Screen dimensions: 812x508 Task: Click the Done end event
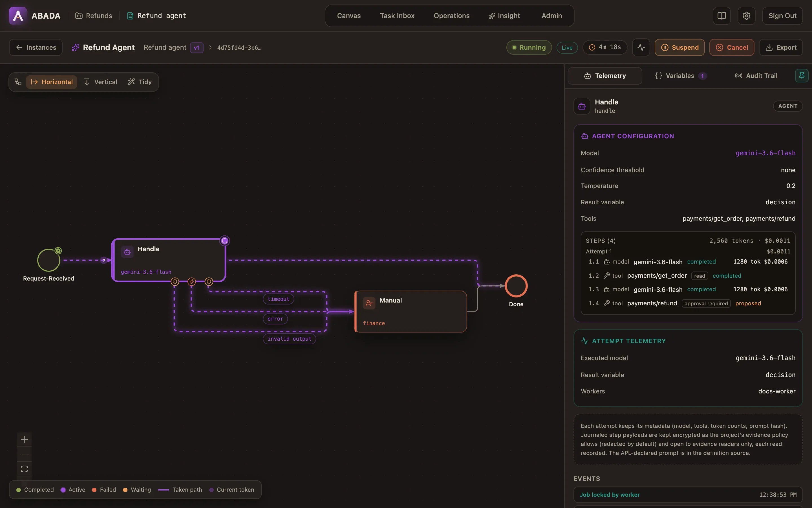pos(516,286)
